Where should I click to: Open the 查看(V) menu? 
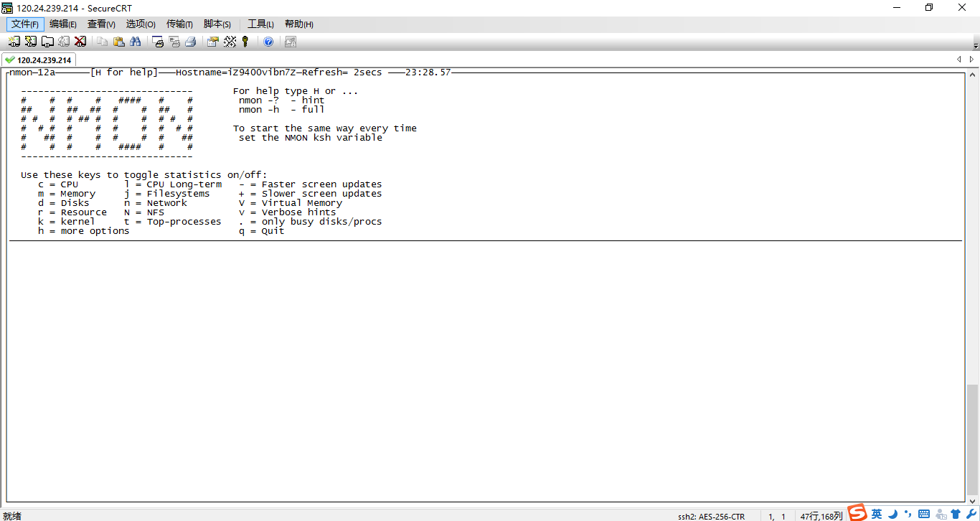pos(101,24)
